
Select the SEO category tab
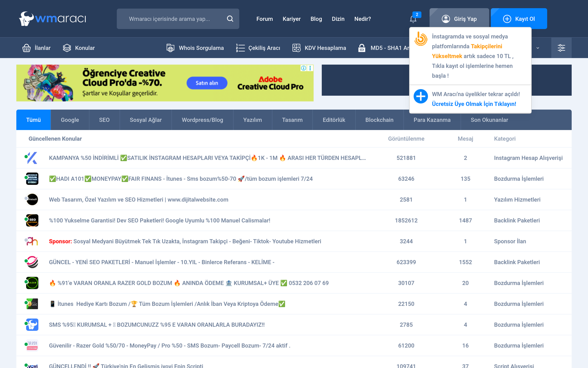pos(104,120)
